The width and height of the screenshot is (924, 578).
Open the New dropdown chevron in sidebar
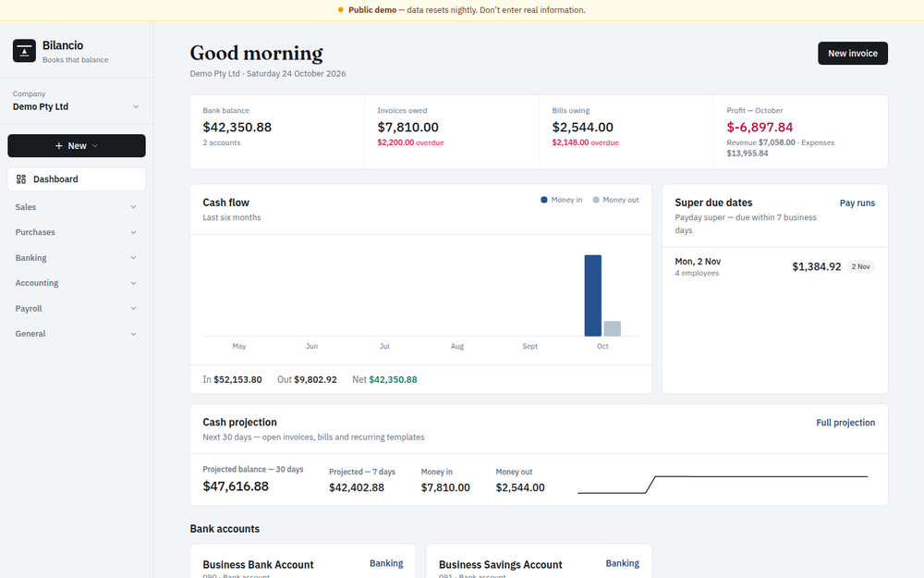coord(95,146)
